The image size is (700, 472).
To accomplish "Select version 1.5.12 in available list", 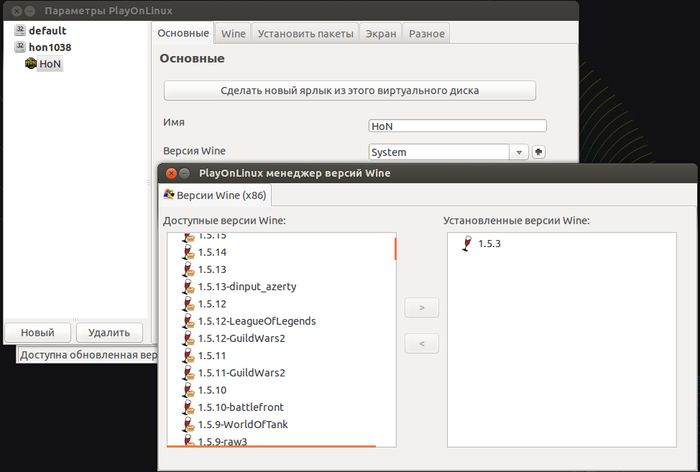I will [212, 304].
